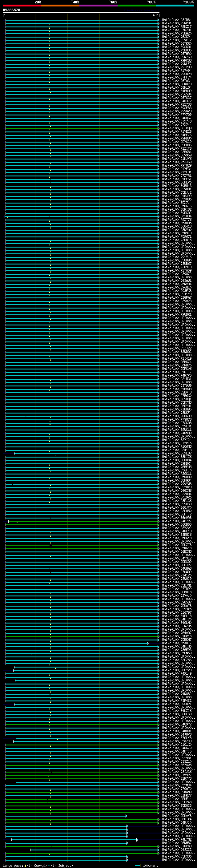Select hit label UniRef100_Q6BXM5
The height and width of the screenshot is (868, 197).
[177, 551]
